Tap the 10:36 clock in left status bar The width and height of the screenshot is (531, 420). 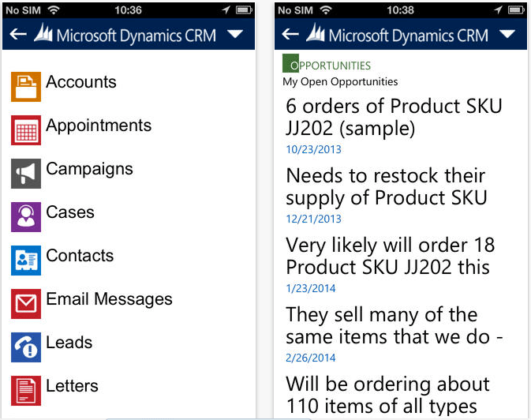[128, 10]
